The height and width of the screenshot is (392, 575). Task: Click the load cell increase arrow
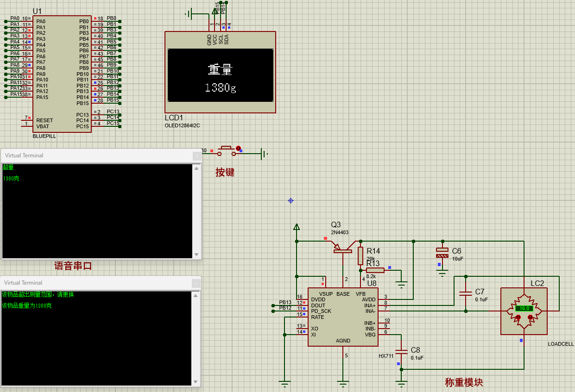click(x=530, y=317)
